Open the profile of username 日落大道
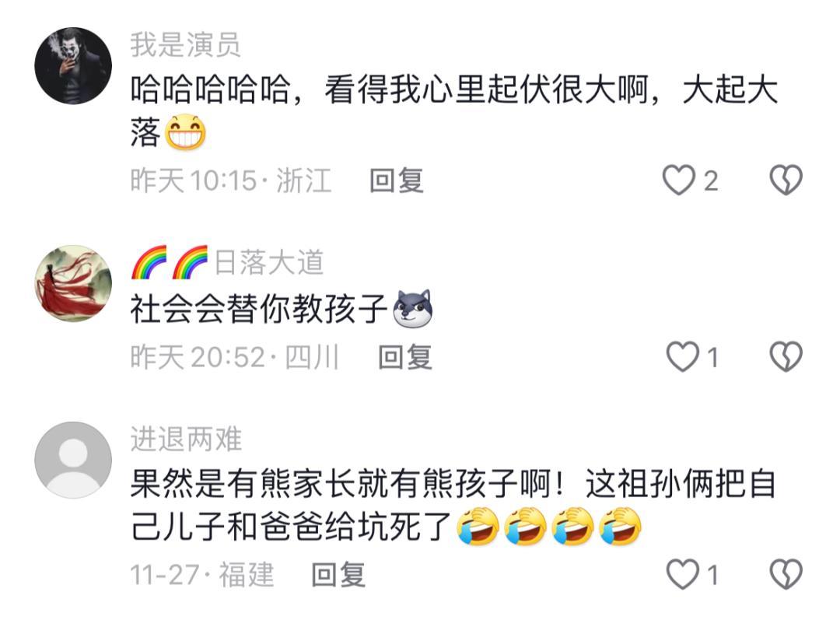Screen dimensions: 840x627 [269, 263]
